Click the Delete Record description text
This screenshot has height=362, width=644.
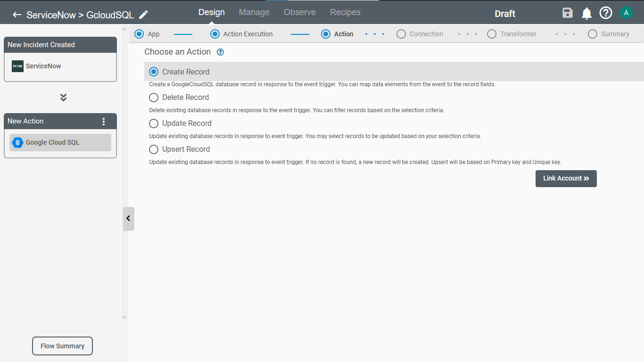(x=297, y=110)
